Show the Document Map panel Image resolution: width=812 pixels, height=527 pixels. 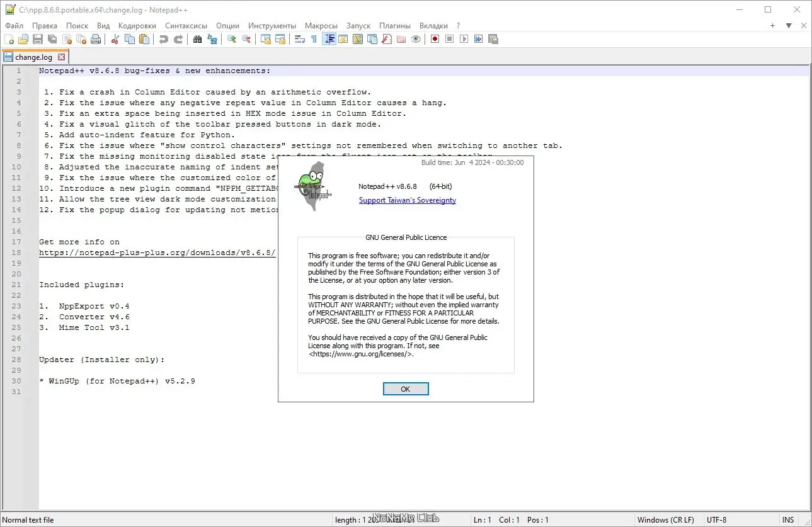point(358,39)
